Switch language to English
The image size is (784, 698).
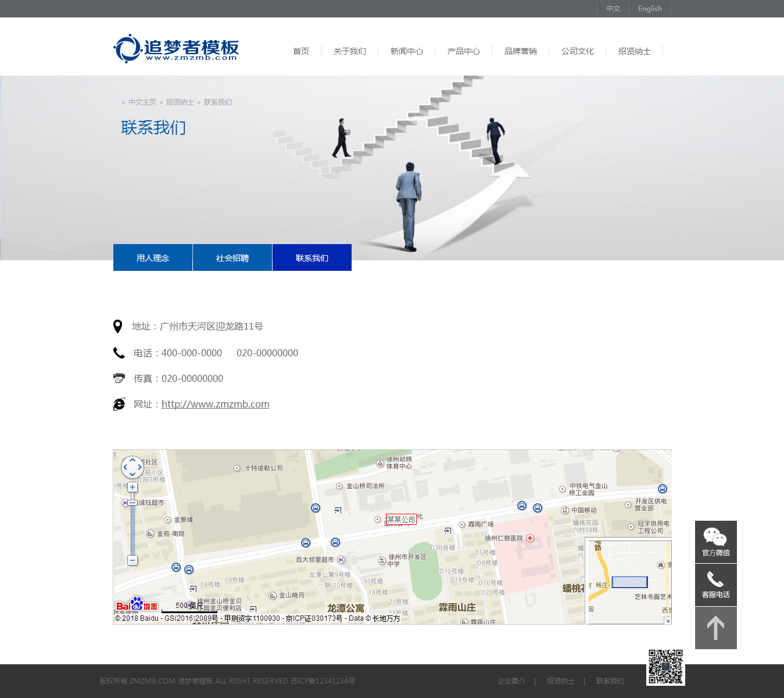pyautogui.click(x=650, y=9)
